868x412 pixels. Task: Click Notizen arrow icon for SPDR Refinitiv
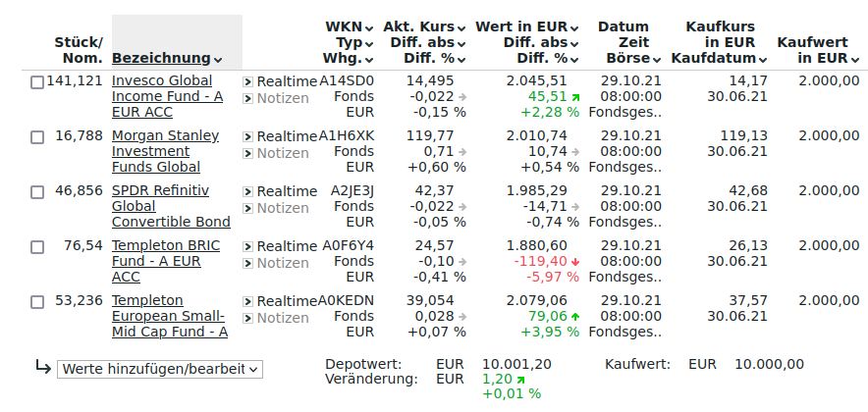pyautogui.click(x=248, y=208)
